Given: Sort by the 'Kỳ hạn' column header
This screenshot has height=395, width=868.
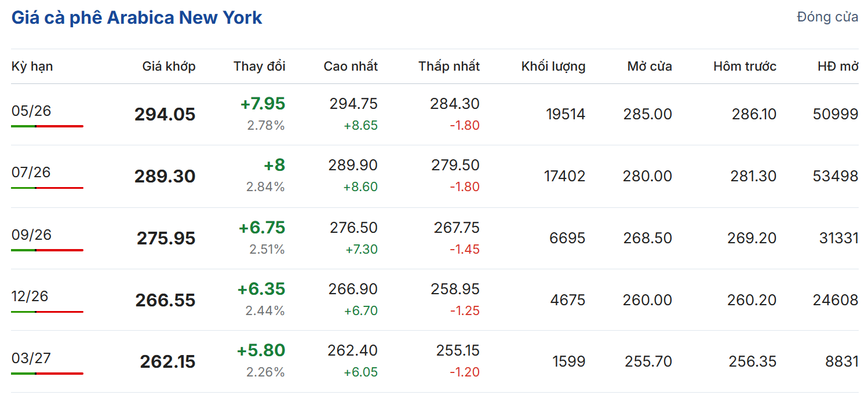Looking at the screenshot, I should (32, 67).
